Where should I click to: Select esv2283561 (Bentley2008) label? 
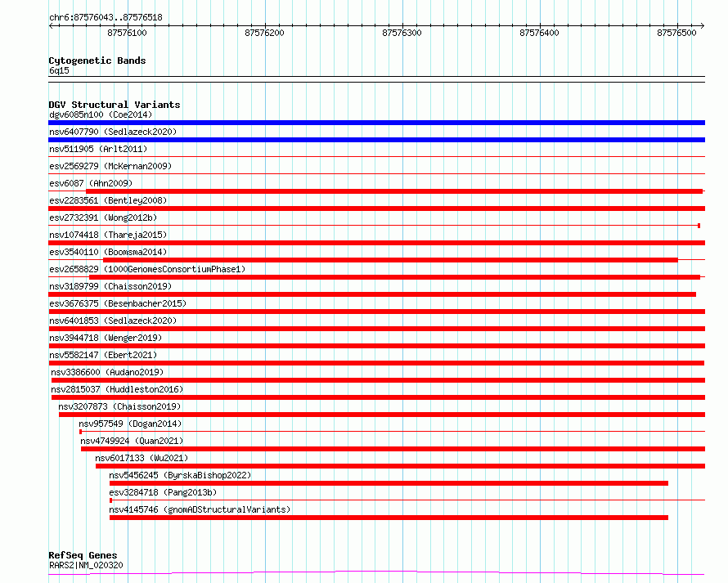(x=108, y=200)
